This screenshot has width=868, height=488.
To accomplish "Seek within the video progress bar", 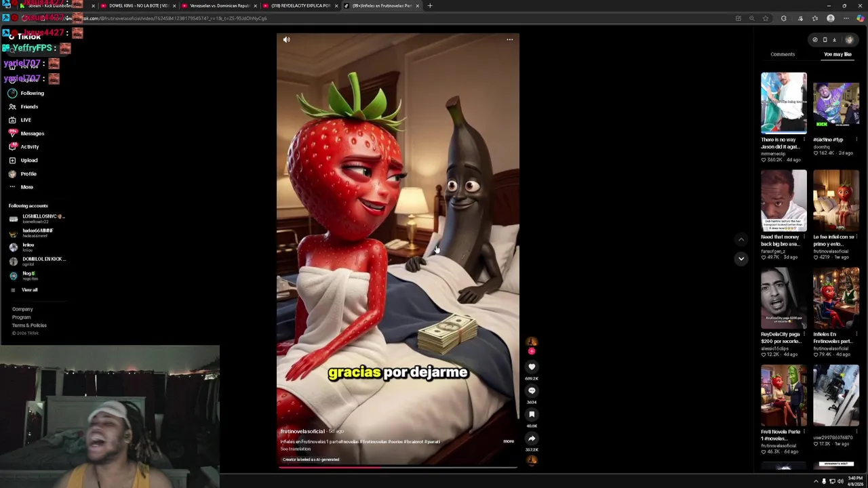I will 398,467.
